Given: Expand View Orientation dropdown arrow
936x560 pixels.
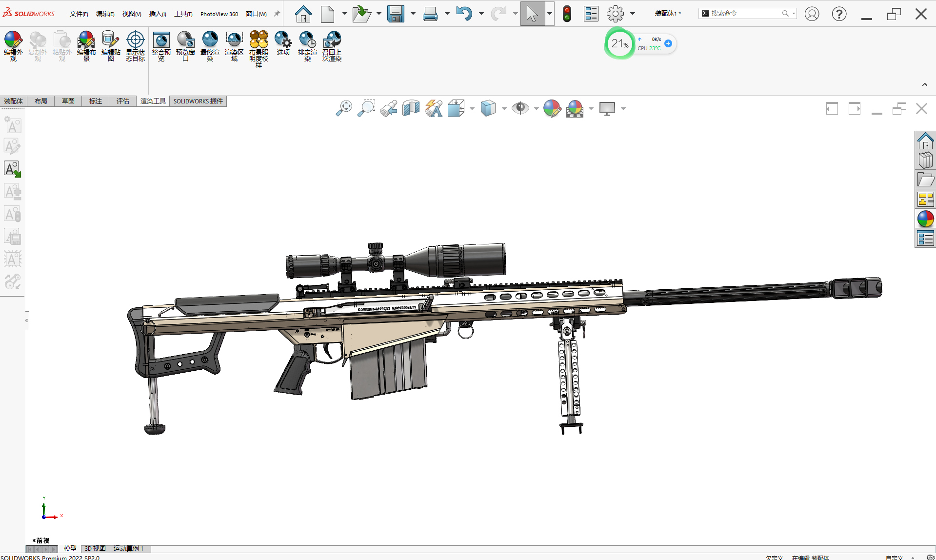Looking at the screenshot, I should click(x=472, y=108).
